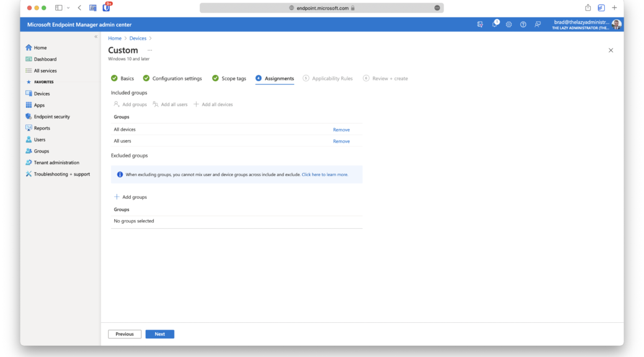Image resolution: width=644 pixels, height=357 pixels.
Task: Click the No groups selected text
Action: (x=134, y=221)
